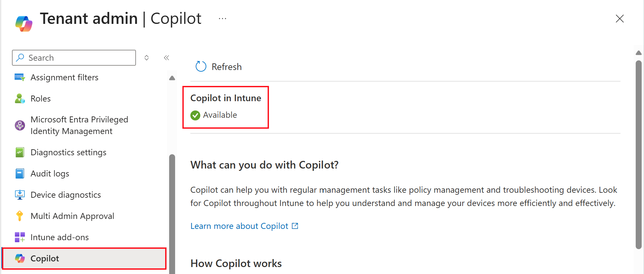Open Audit logs menu item
The width and height of the screenshot is (644, 274).
pos(50,173)
